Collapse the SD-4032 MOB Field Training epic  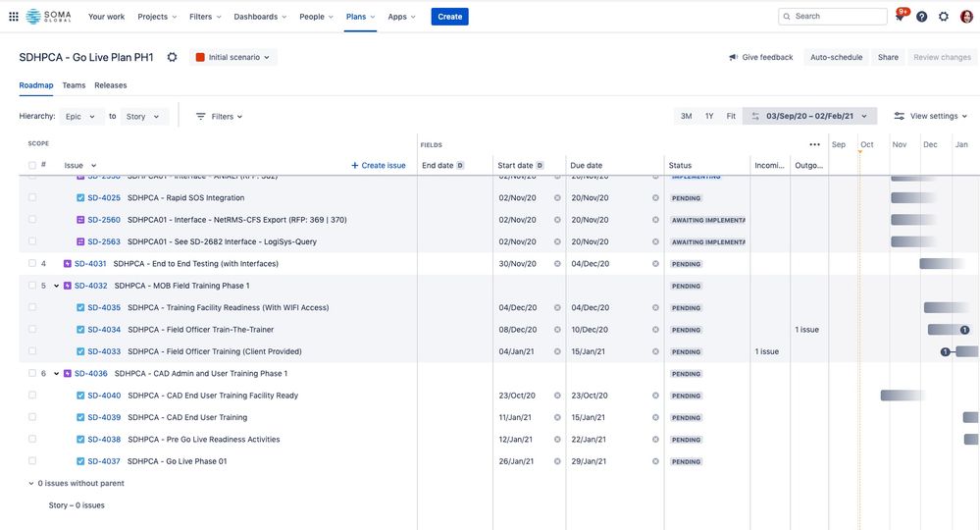point(56,286)
